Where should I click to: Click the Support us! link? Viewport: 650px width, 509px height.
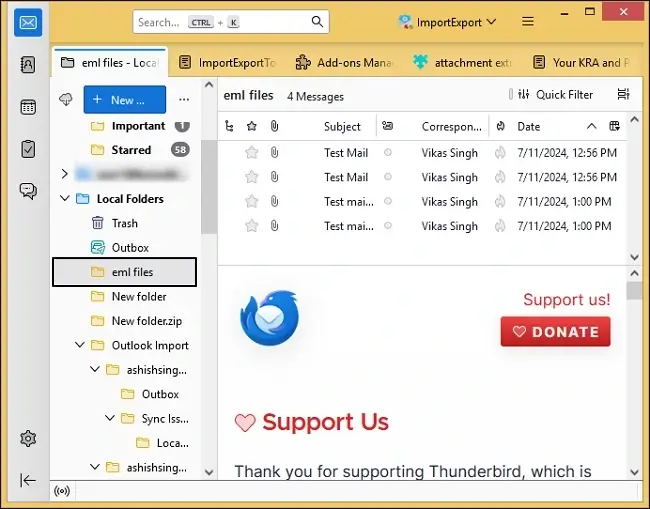(x=567, y=299)
